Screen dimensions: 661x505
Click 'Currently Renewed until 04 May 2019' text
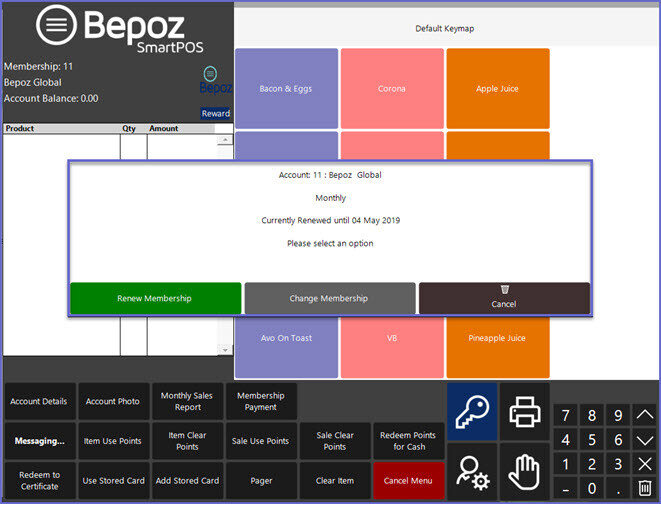(x=330, y=220)
